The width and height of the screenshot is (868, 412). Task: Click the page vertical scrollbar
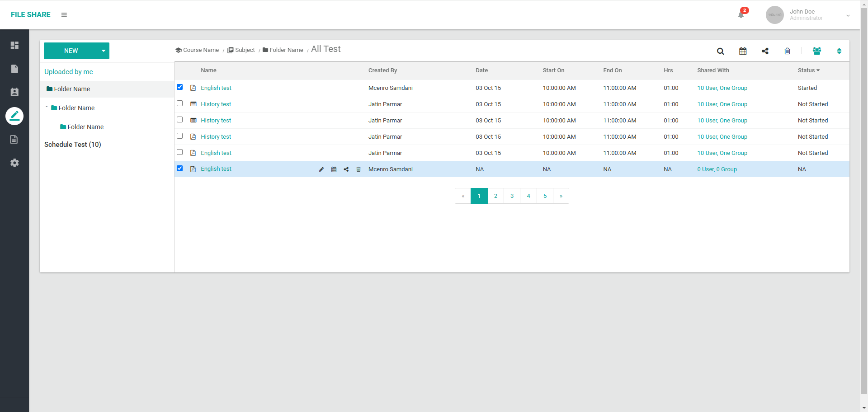pyautogui.click(x=864, y=203)
